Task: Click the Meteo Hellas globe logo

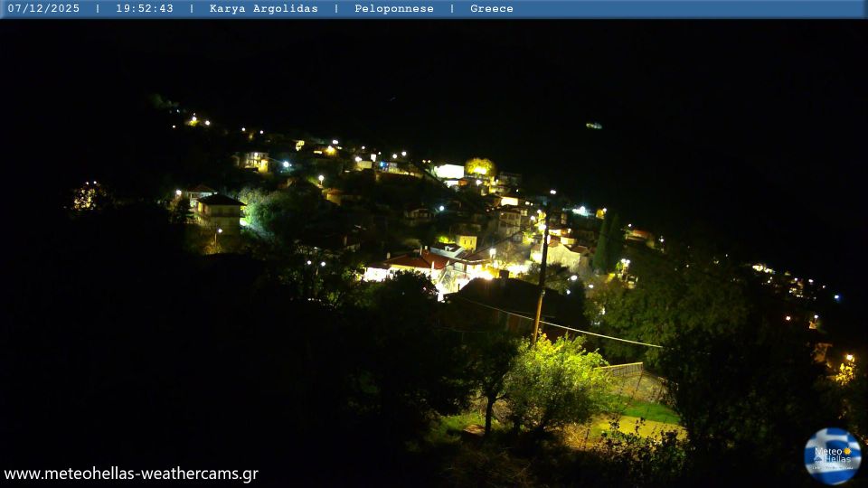Action: (x=832, y=455)
